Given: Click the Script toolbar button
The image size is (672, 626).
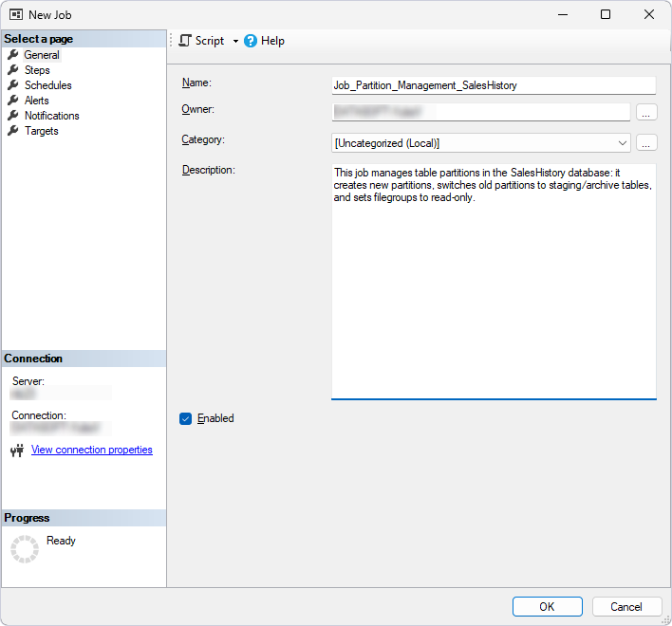Looking at the screenshot, I should [x=201, y=41].
